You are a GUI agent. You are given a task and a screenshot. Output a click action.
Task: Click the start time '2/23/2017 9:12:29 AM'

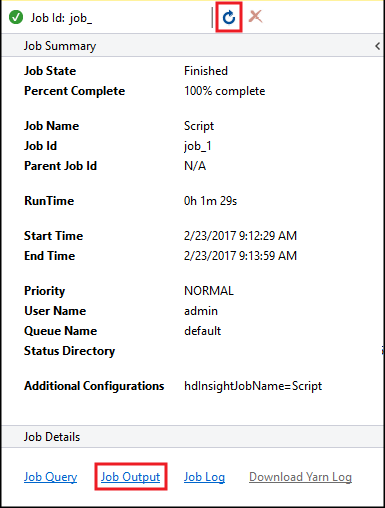click(240, 236)
